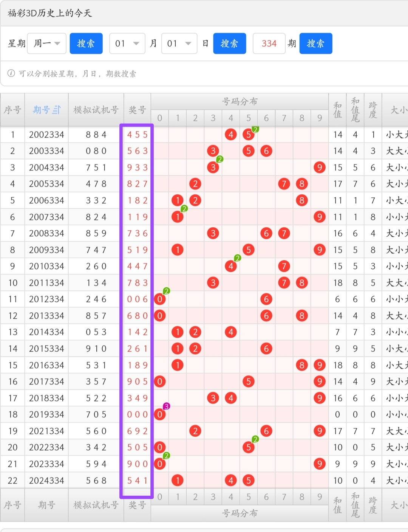Screen dimensions: 408x532
Task: Click prize number 000 in row 2019334
Action: (x=137, y=415)
